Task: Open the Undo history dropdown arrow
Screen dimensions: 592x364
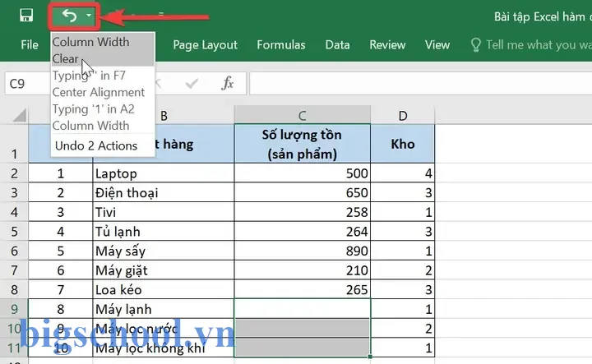Action: pos(89,16)
